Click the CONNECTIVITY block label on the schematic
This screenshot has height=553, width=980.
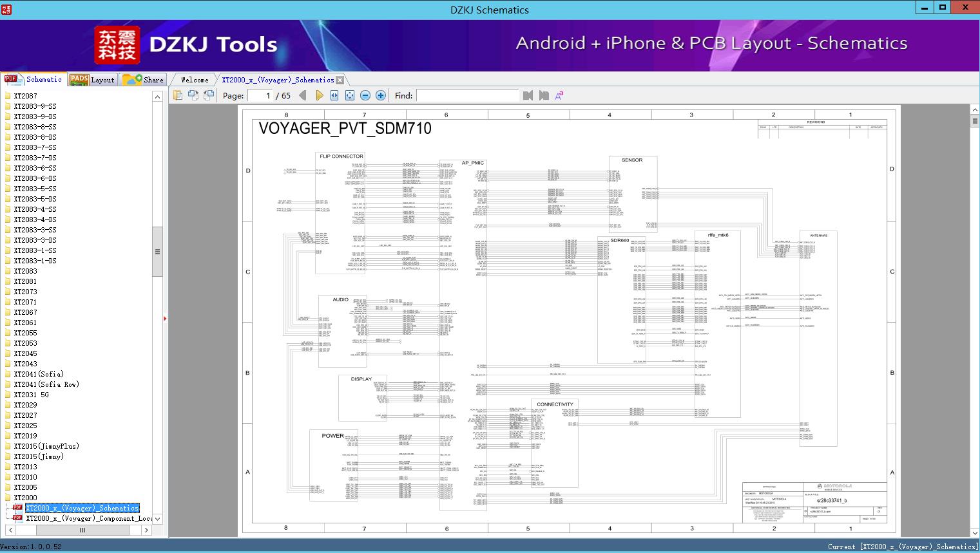click(555, 404)
